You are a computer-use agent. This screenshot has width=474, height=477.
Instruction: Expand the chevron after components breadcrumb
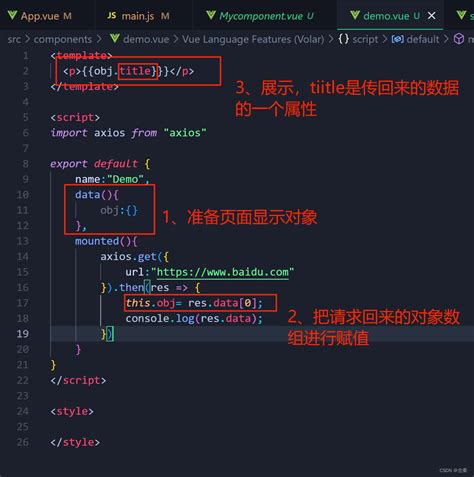click(99, 39)
